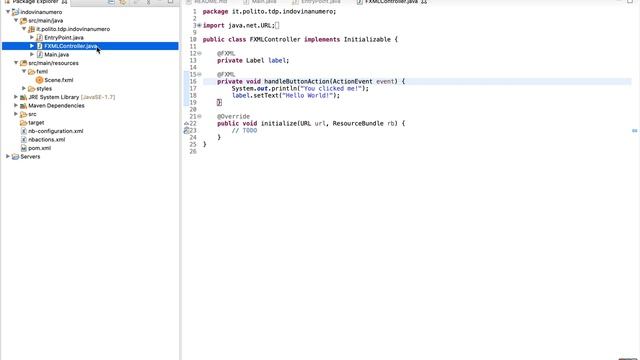Expand the folded imports on line 3
Image resolution: width=640 pixels, height=360 pixels.
[x=200, y=25]
